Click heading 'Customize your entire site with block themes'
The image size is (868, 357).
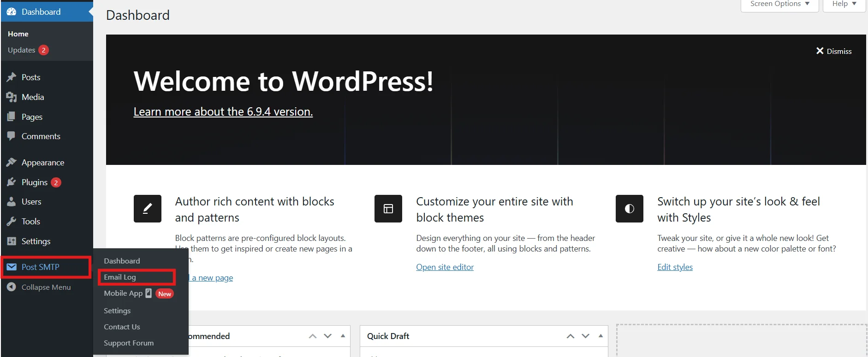pos(494,210)
